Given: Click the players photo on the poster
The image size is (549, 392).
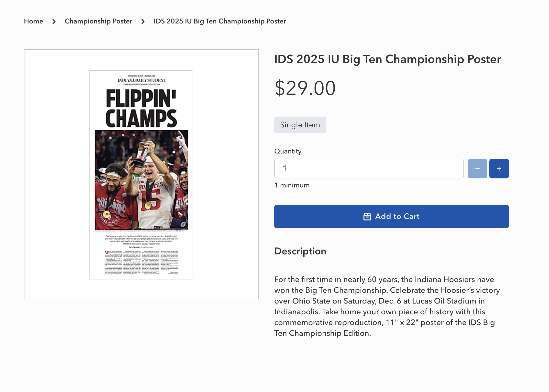Looking at the screenshot, I should [x=141, y=180].
